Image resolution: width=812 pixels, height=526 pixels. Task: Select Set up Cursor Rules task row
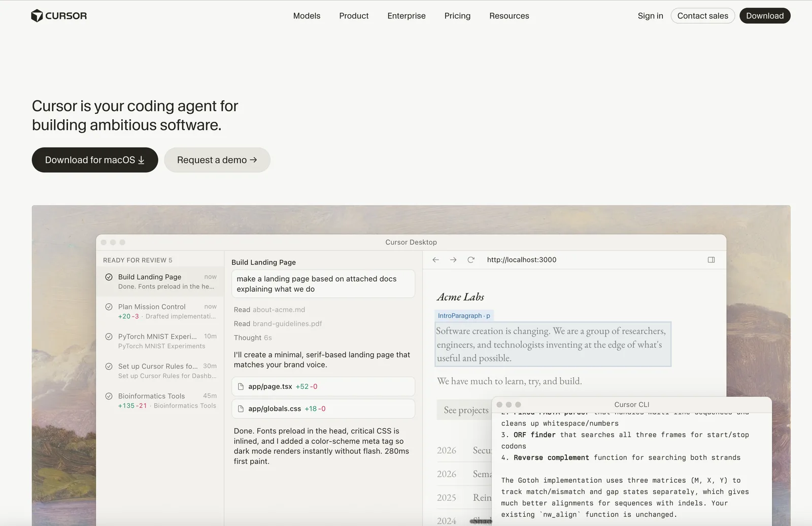click(x=160, y=371)
